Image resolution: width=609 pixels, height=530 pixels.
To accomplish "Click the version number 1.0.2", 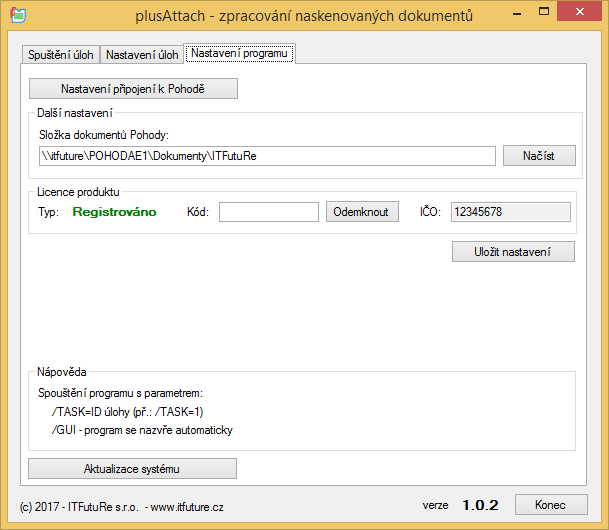I will (480, 505).
